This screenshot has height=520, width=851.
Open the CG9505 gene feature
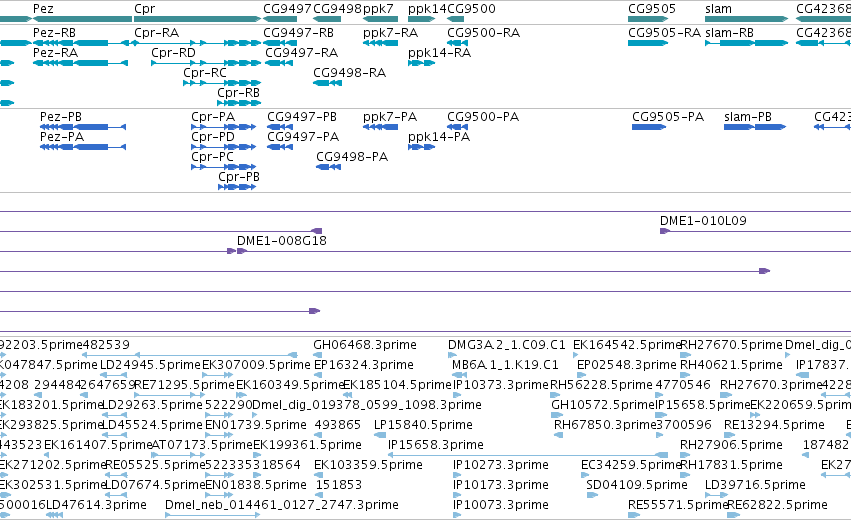tap(648, 19)
